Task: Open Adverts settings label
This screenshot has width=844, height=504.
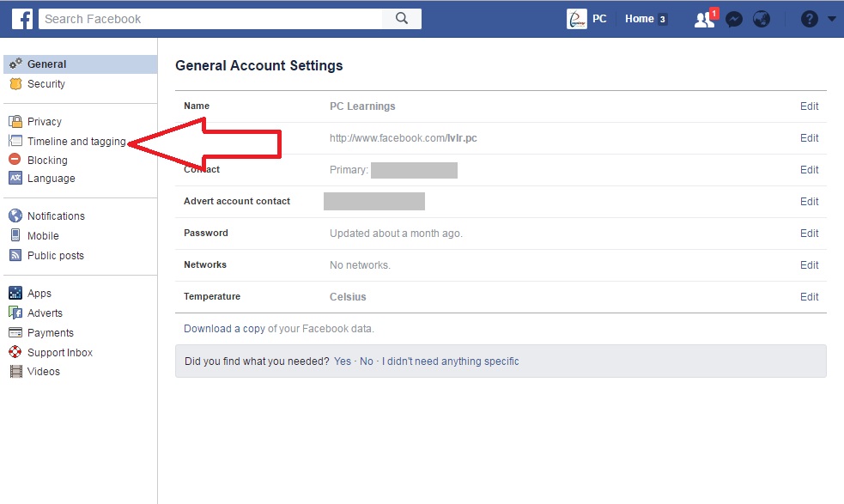Action: 45,313
